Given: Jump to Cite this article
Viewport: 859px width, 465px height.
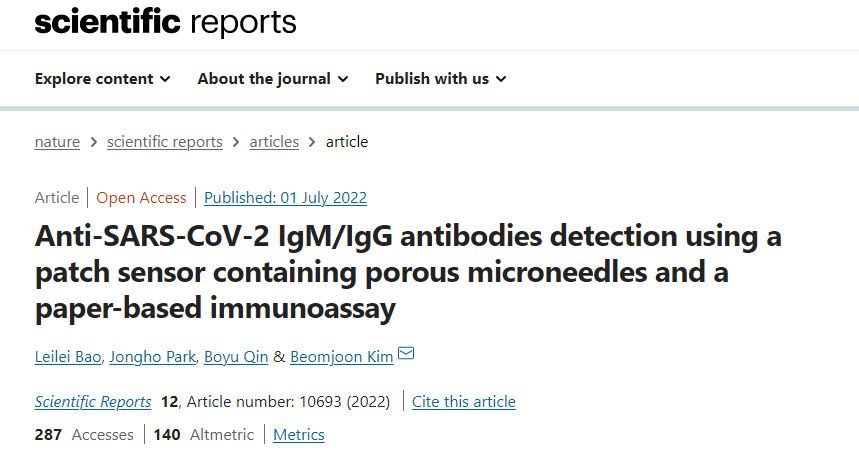Looking at the screenshot, I should 464,402.
